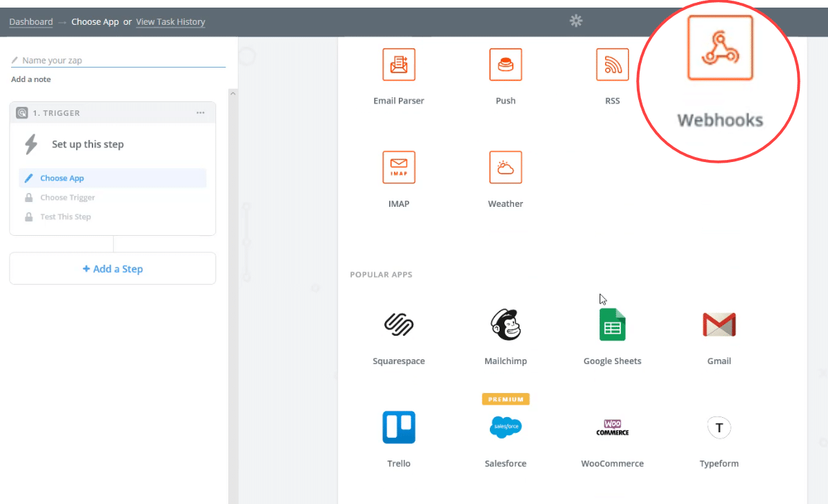Click the Webhooks label text
Image resolution: width=828 pixels, height=504 pixels.
(x=720, y=120)
